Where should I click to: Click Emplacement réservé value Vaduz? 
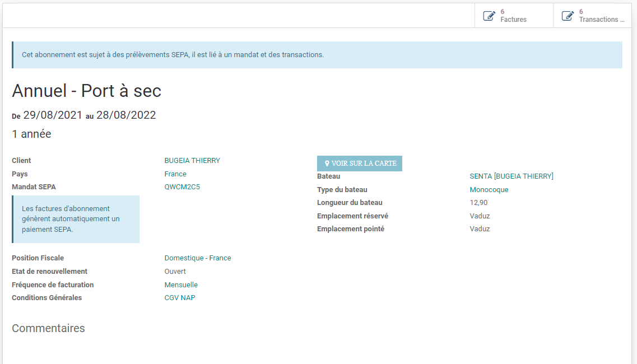click(x=480, y=216)
